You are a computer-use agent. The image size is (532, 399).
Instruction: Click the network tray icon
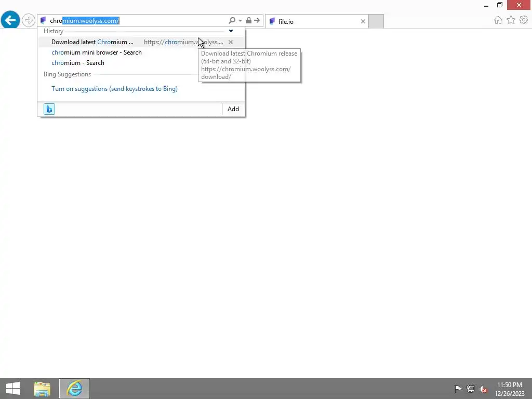tap(471, 389)
